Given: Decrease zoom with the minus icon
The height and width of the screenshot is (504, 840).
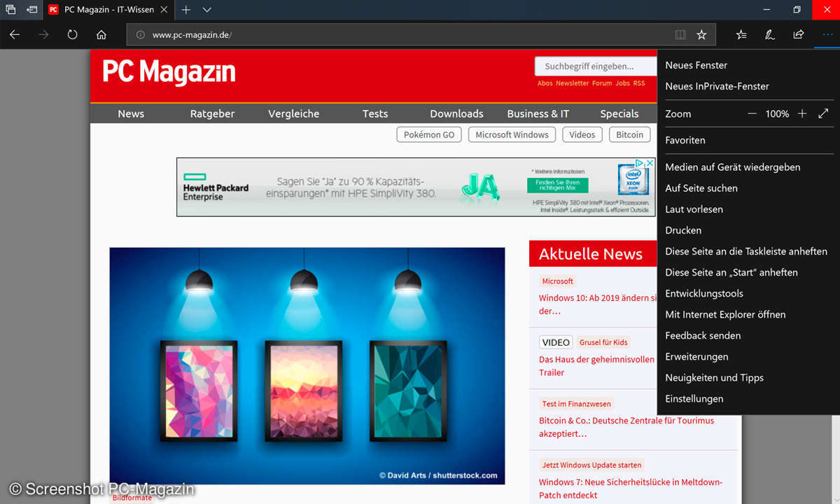Looking at the screenshot, I should (752, 113).
